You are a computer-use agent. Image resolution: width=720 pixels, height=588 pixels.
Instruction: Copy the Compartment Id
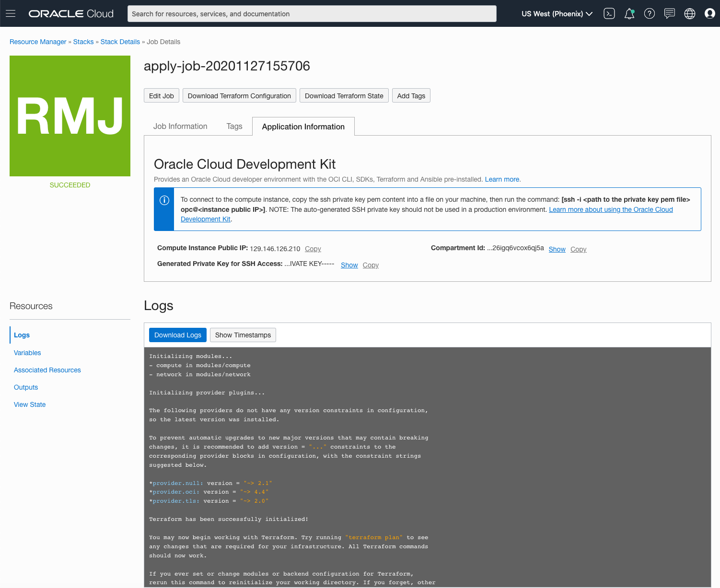(579, 249)
